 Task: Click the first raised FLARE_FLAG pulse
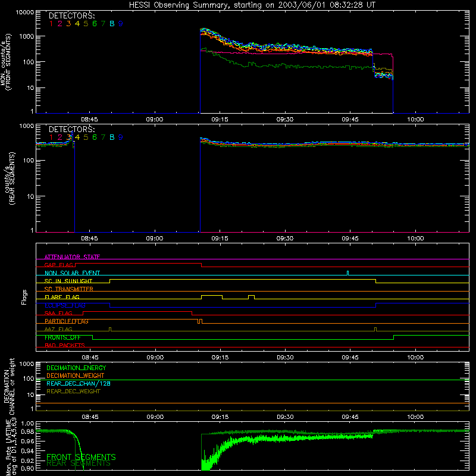pos(212,297)
